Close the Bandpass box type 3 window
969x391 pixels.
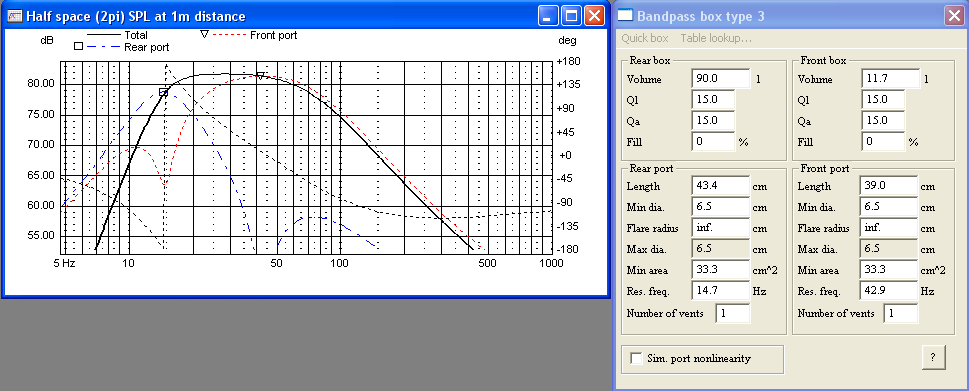[x=955, y=16]
